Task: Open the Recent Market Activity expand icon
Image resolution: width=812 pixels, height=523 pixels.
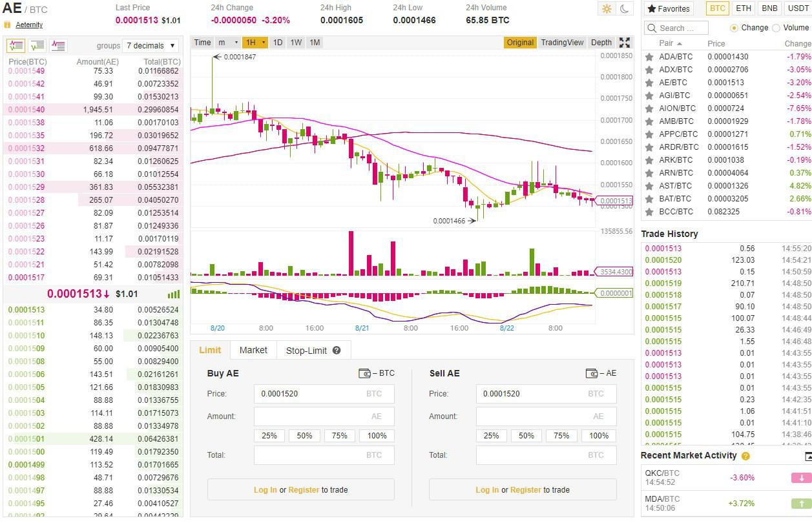Action: 808,456
